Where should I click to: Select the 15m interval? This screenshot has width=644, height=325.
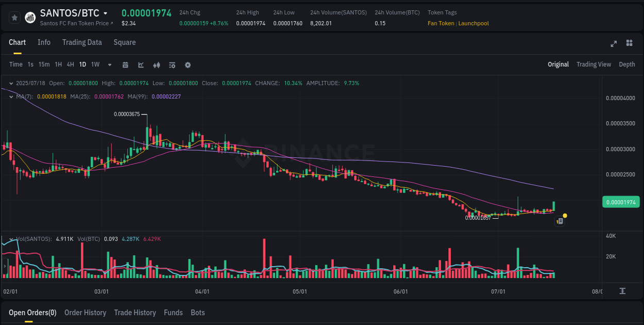pos(44,64)
